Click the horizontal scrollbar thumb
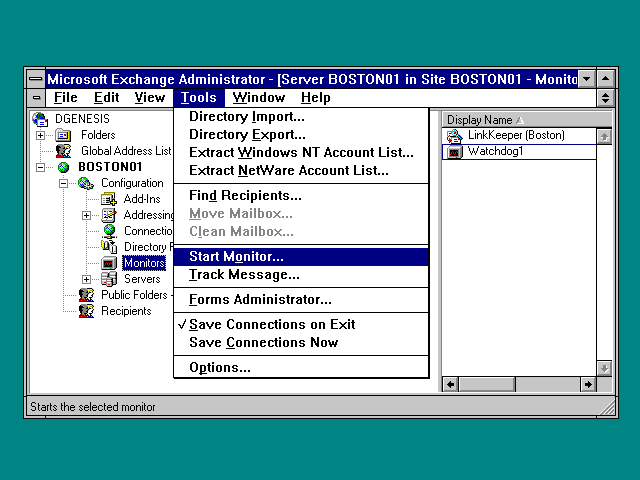This screenshot has height=480, width=640. coord(487,384)
